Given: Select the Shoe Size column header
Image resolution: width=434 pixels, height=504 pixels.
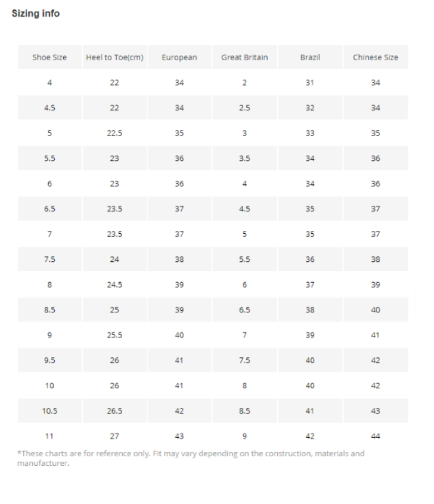Looking at the screenshot, I should [49, 57].
